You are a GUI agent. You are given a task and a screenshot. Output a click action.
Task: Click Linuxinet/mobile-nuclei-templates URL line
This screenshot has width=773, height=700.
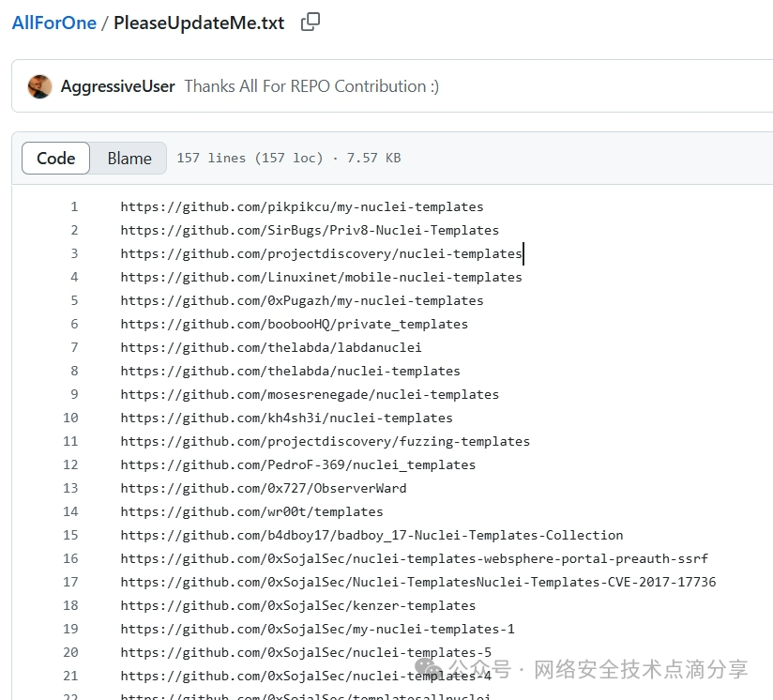point(321,277)
